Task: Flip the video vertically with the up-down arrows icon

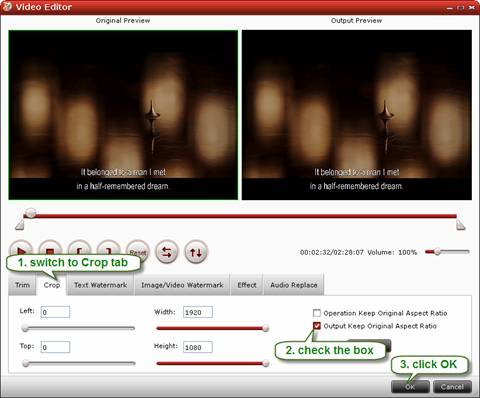Action: [196, 252]
